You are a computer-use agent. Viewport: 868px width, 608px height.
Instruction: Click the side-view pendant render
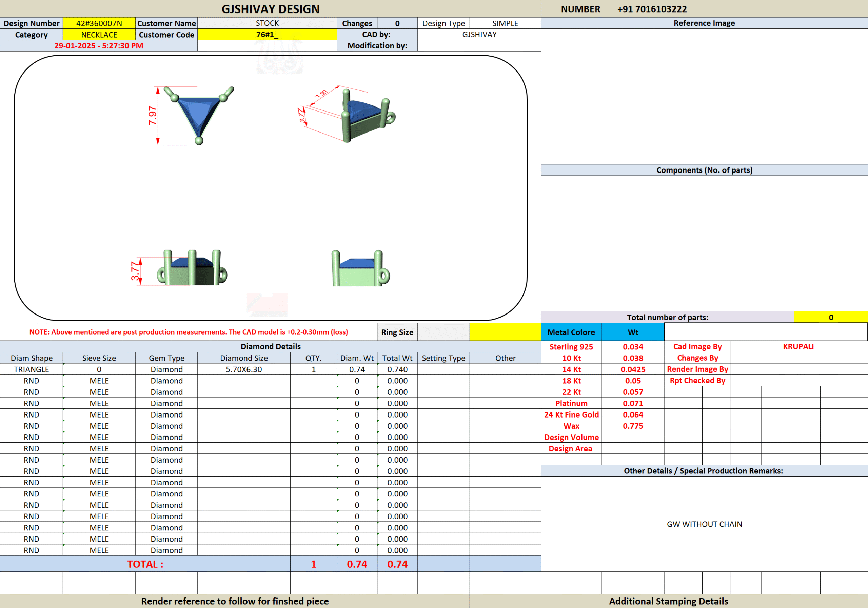360,269
